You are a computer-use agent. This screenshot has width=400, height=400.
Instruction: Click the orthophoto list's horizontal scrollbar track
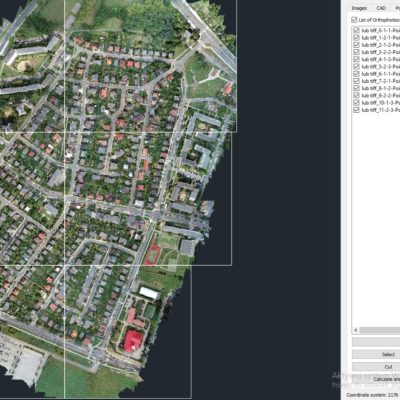tap(380, 330)
